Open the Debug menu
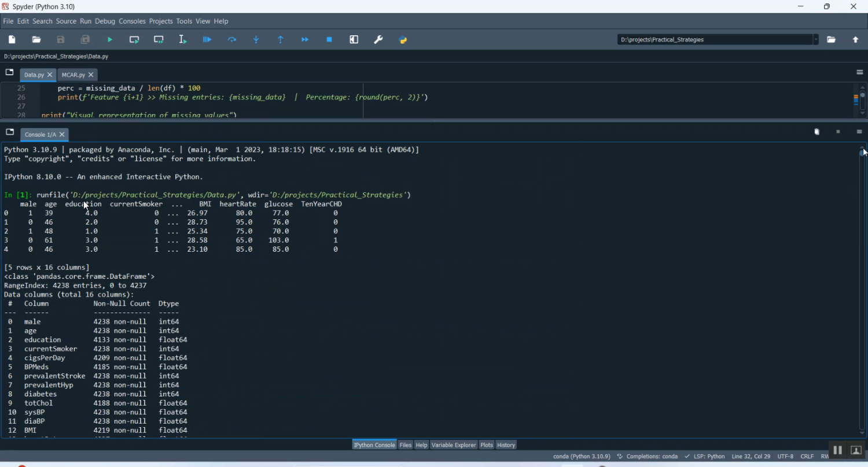 (105, 21)
